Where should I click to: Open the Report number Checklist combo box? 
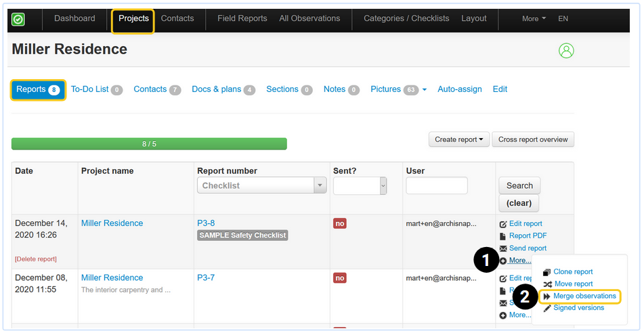[x=261, y=185]
